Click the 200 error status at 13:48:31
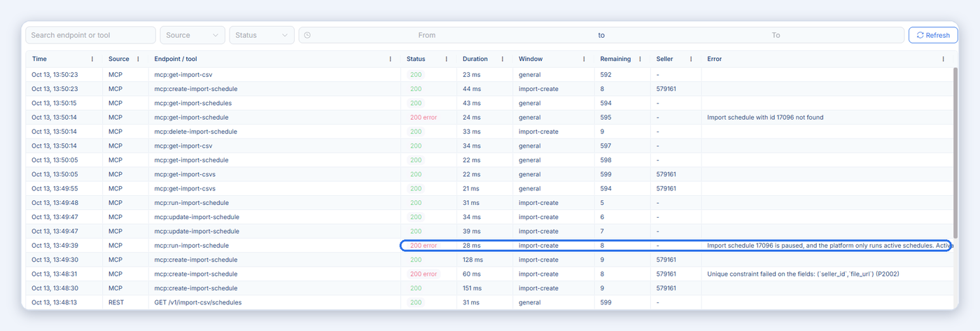980x331 pixels. point(423,274)
